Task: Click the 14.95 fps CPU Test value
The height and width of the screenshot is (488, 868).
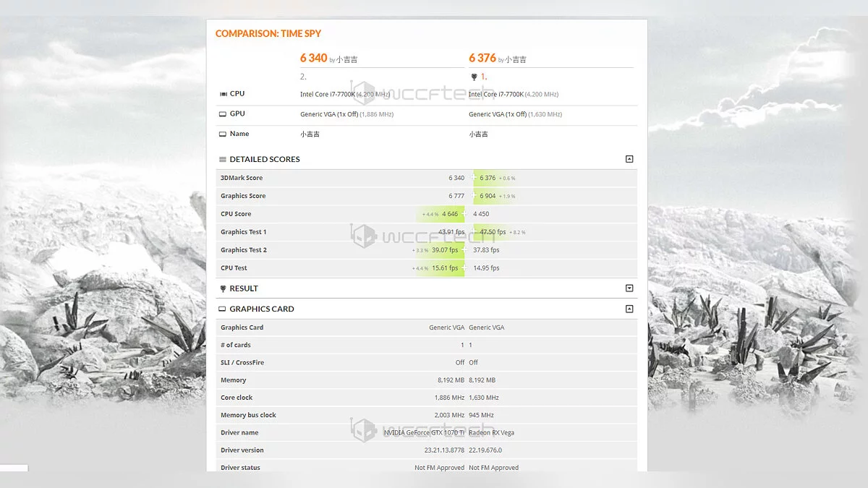Action: [486, 268]
